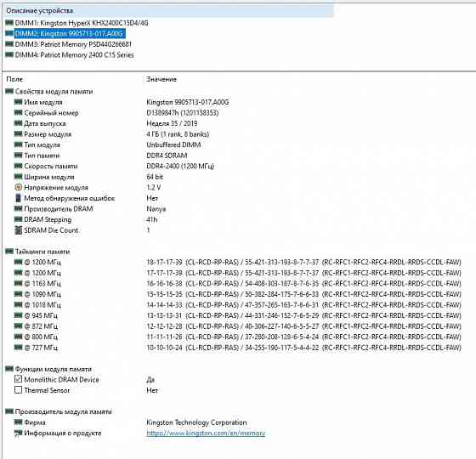This screenshot has height=459, width=476.
Task: Click icon beside '@ 1090 МГц'
Action: click(18, 294)
